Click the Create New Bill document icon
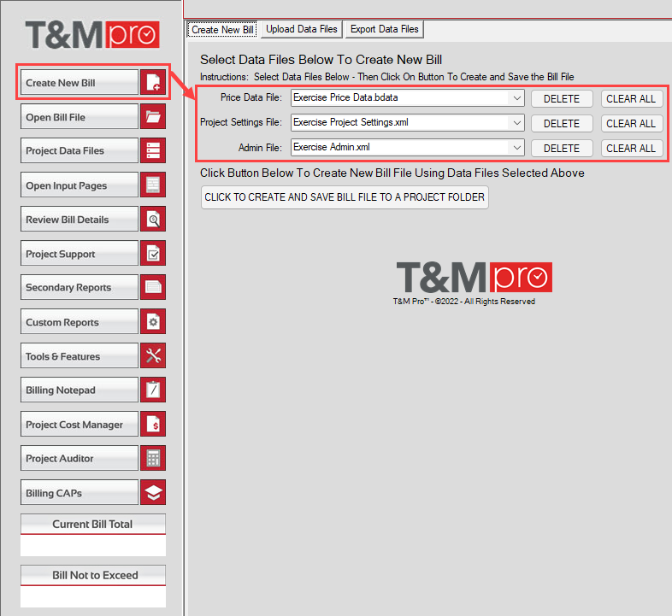The image size is (672, 616). tap(153, 82)
